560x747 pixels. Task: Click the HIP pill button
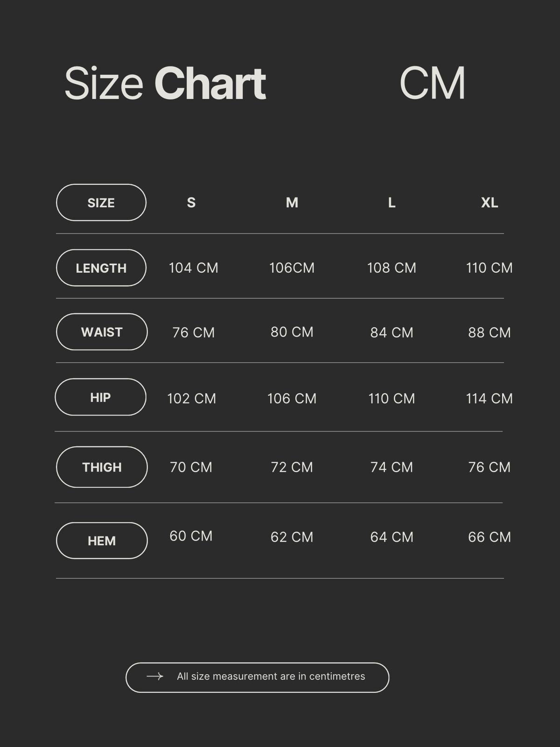pyautogui.click(x=100, y=397)
